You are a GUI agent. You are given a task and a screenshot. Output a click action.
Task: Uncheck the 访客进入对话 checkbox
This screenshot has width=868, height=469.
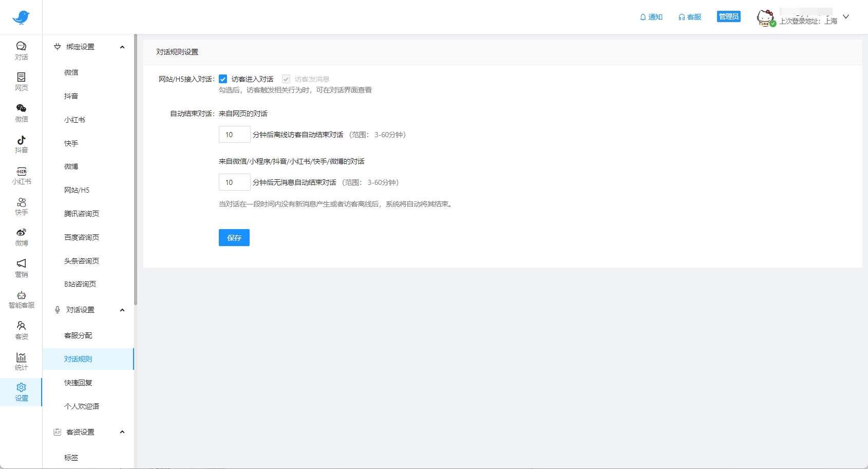[223, 79]
